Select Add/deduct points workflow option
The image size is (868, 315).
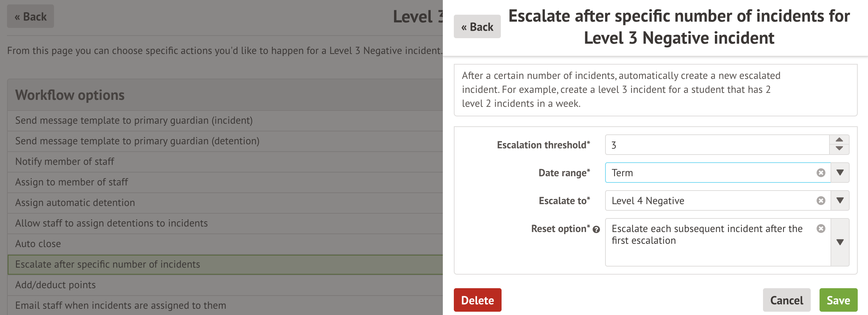pos(55,285)
